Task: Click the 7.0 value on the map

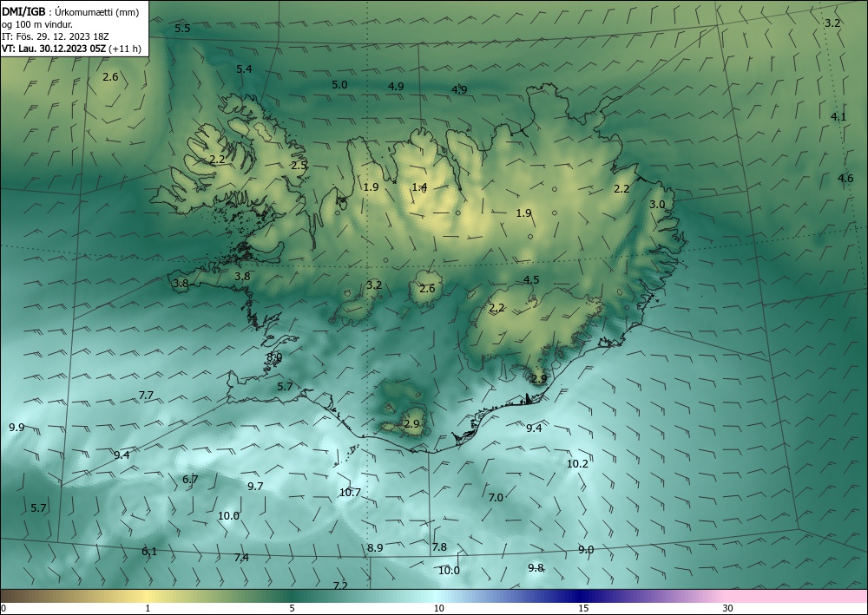Action: (496, 497)
